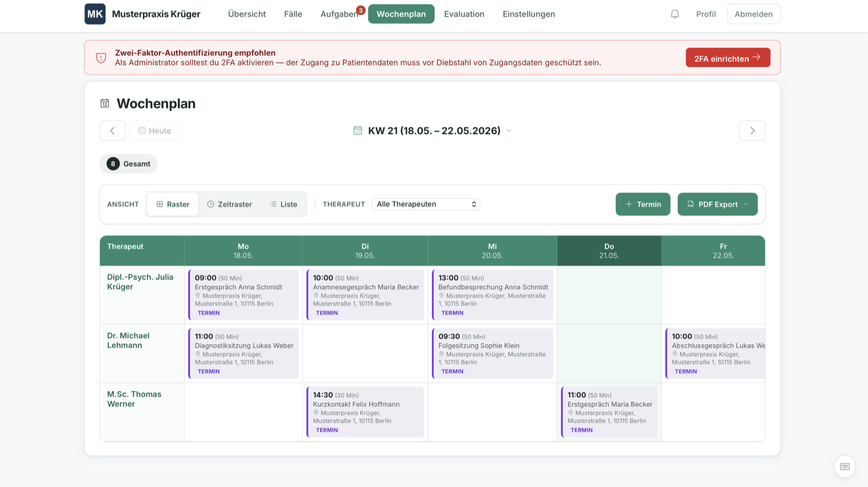Switch view to Raster

pyautogui.click(x=173, y=204)
